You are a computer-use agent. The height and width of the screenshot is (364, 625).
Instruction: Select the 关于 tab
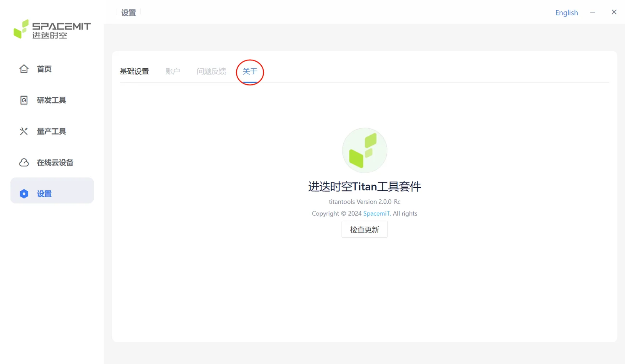[250, 71]
